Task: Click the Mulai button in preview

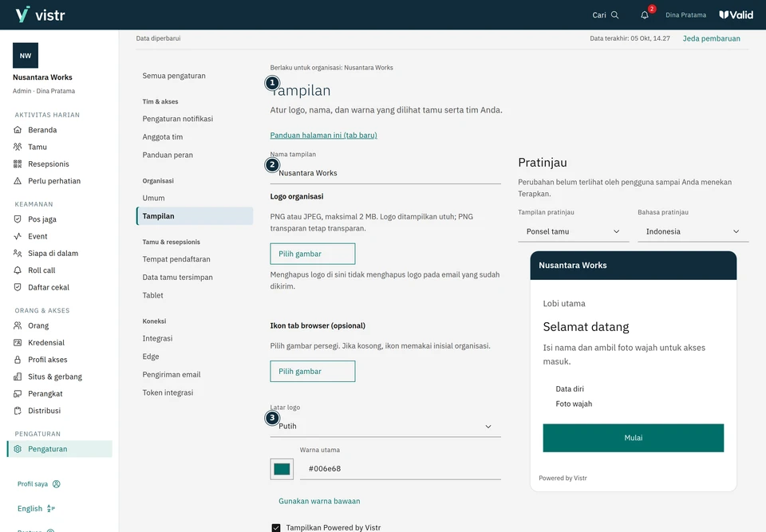Action: 634,438
